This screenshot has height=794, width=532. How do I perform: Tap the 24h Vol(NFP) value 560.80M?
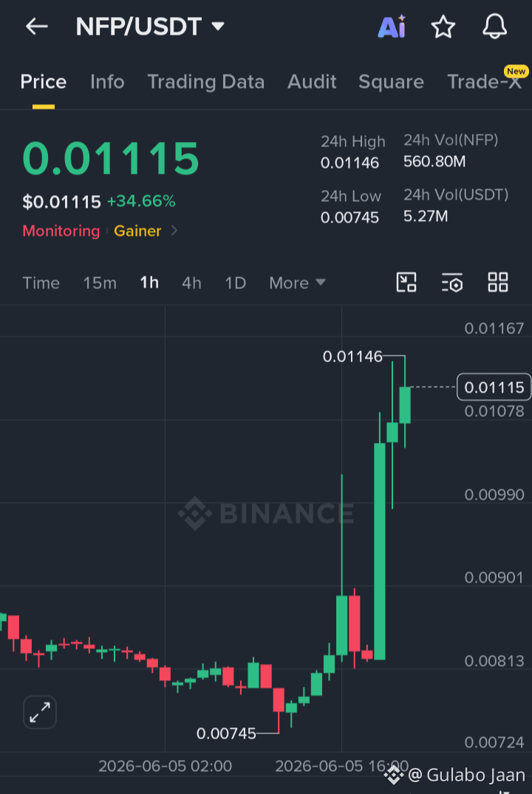pyautogui.click(x=434, y=161)
